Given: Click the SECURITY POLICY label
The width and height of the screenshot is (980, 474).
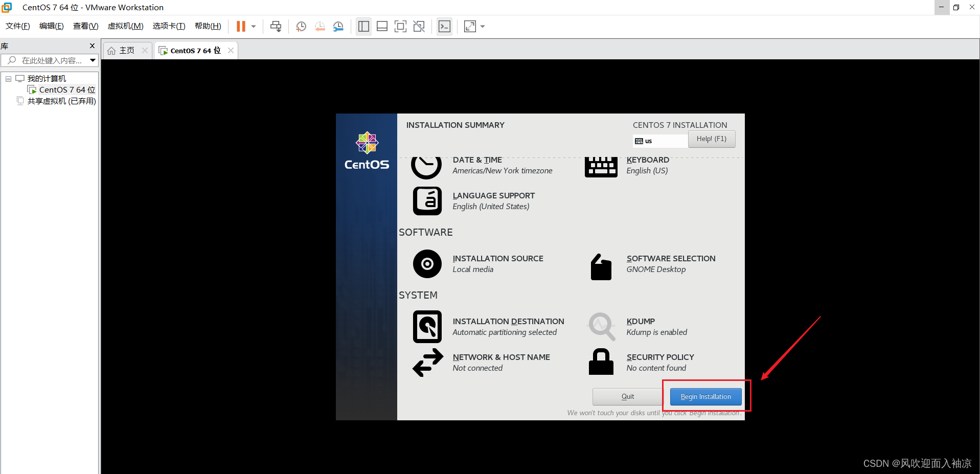Looking at the screenshot, I should (660, 357).
